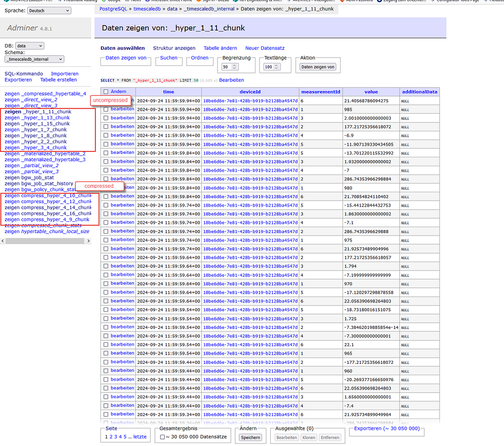Click Exportieren (~ 30 050 000) link
The width and height of the screenshot is (504, 446).
(386, 430)
